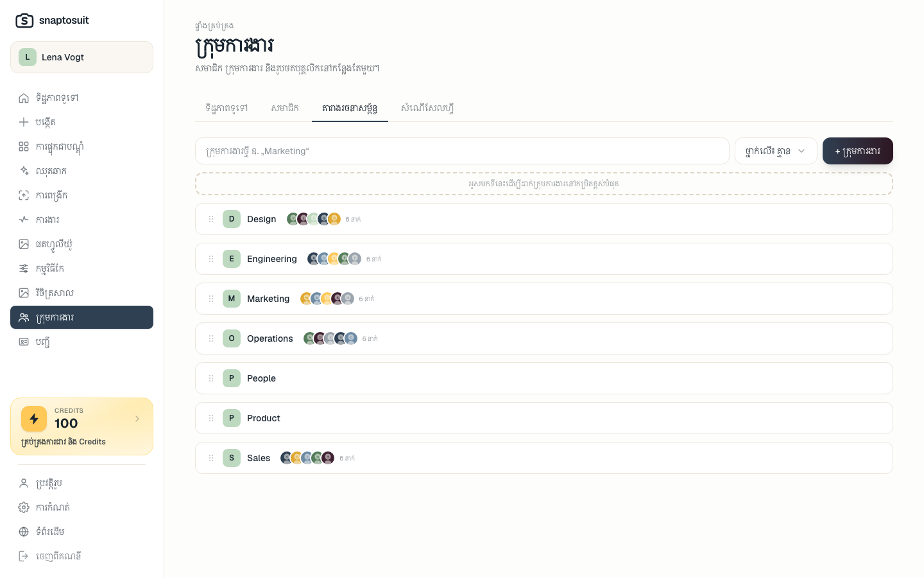Click the snaptosuit logo icon
Screen dimensions: 924x578
(24, 21)
